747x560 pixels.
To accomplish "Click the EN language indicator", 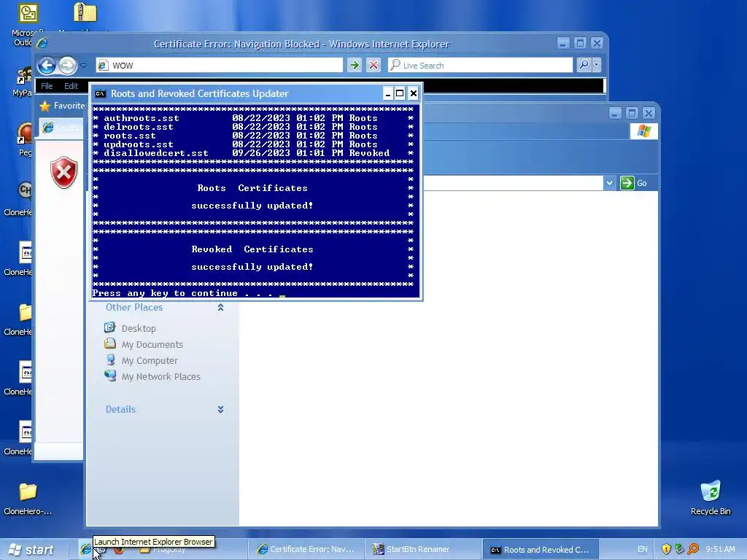I will 642,550.
